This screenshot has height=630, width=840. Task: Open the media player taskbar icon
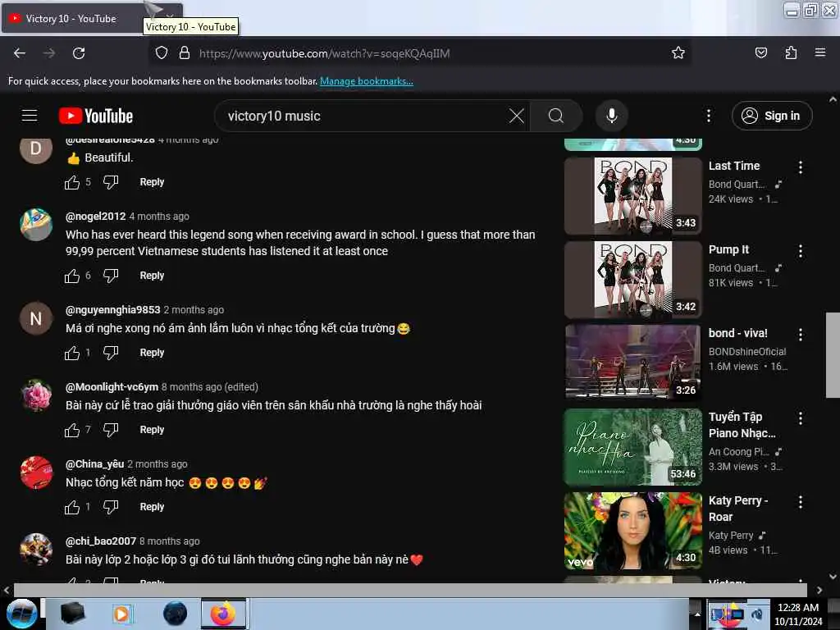click(x=121, y=614)
